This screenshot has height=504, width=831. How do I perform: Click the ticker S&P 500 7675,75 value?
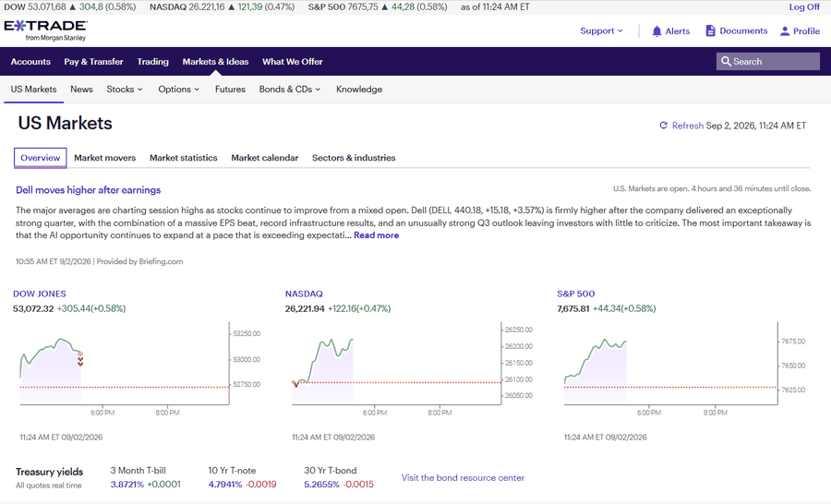[x=363, y=6]
